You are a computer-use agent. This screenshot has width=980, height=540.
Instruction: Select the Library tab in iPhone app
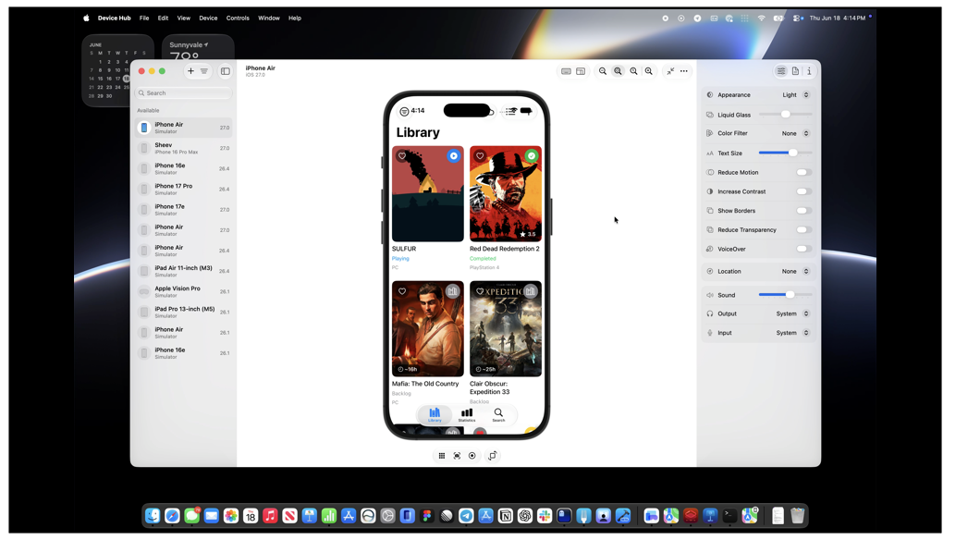coord(435,415)
